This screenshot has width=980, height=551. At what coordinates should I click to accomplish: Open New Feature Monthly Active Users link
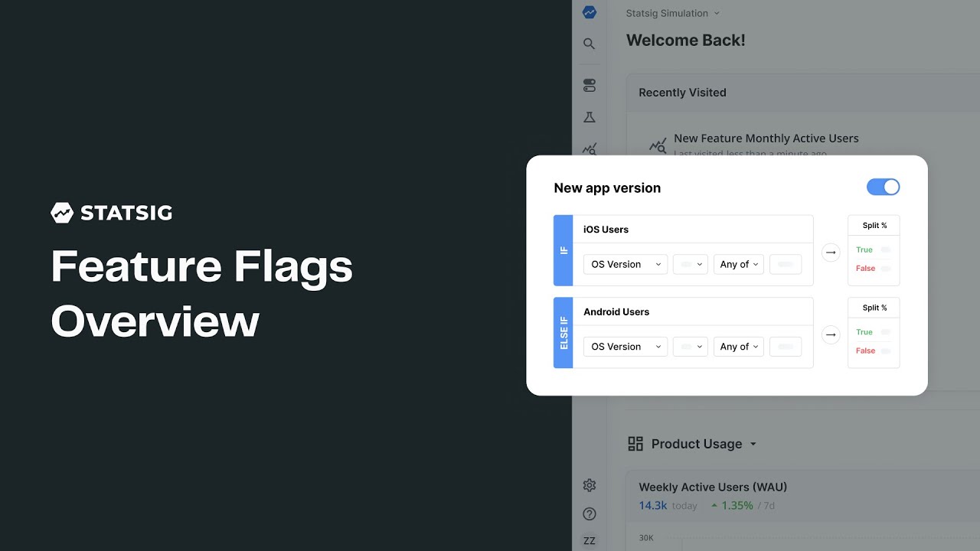tap(766, 139)
